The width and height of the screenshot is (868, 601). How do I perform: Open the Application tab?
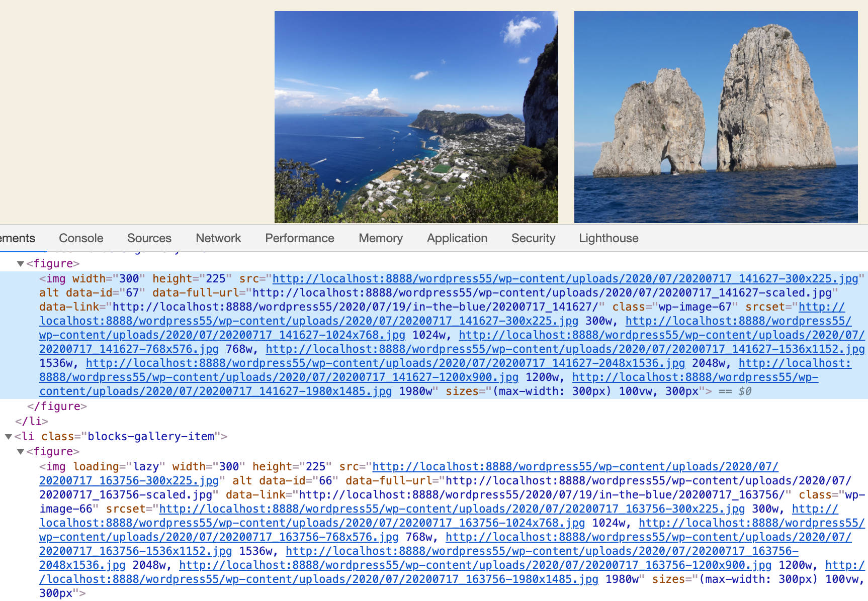point(456,238)
